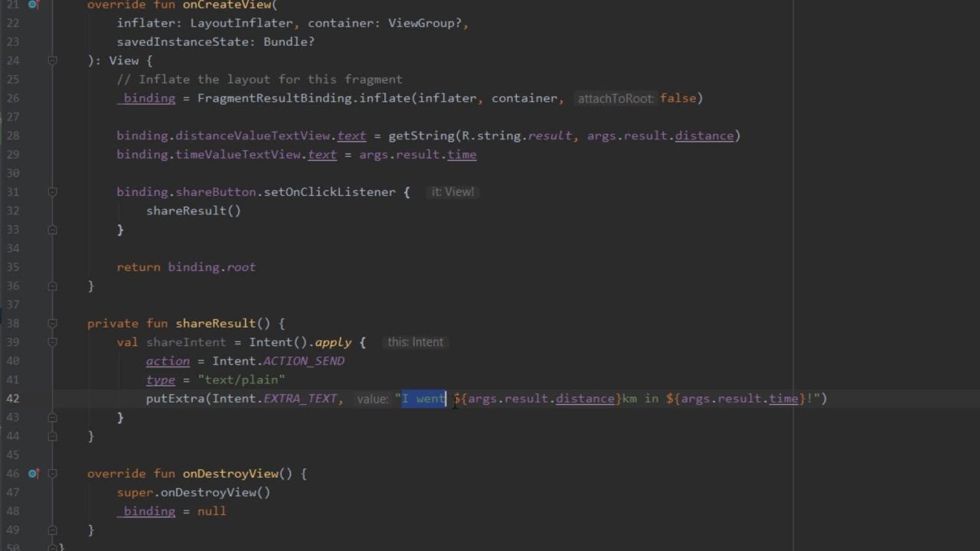Collapse the fold marker at line 24

pyautogui.click(x=52, y=60)
